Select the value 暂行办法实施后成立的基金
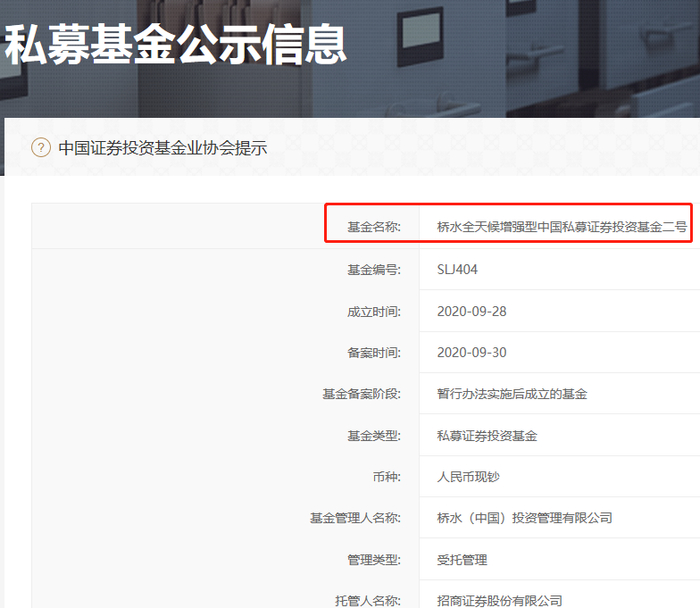This screenshot has width=700, height=608. click(512, 394)
